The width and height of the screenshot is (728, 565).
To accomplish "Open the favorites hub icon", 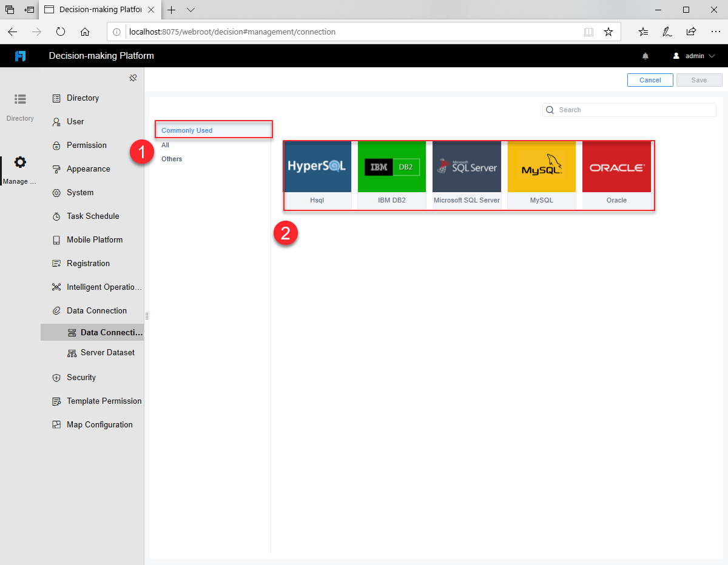I will 644,32.
